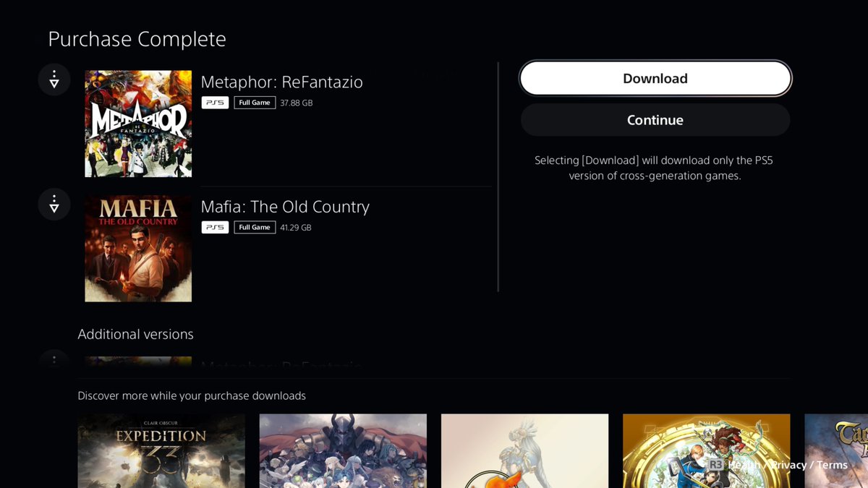Click the Mafia: The Old Country title text
868x488 pixels.
[285, 207]
